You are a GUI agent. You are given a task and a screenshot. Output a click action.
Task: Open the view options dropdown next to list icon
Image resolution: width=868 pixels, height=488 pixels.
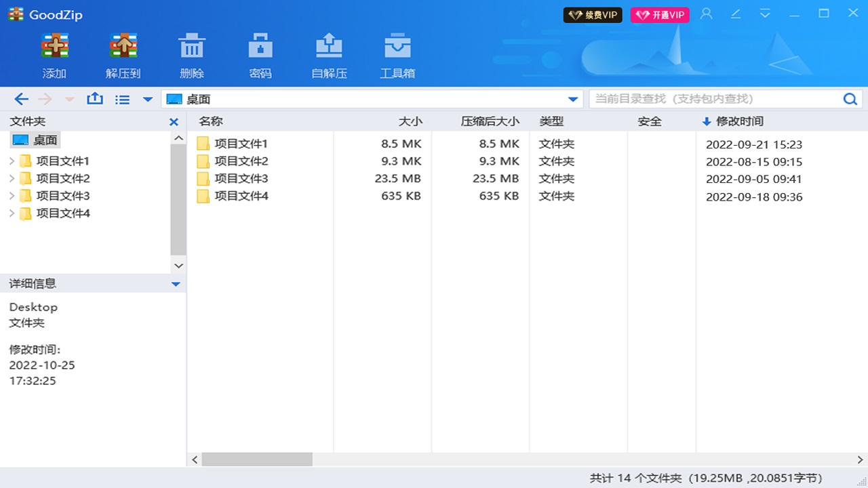pyautogui.click(x=148, y=99)
